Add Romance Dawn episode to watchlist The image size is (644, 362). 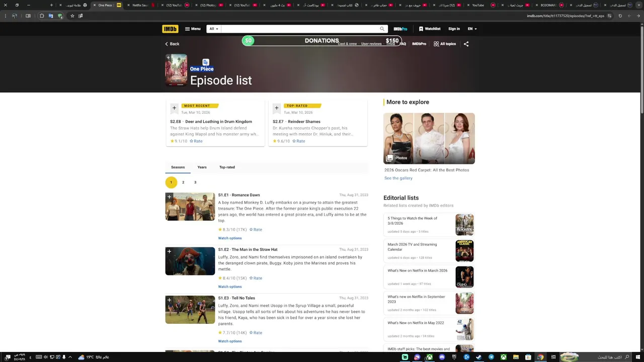(x=169, y=197)
